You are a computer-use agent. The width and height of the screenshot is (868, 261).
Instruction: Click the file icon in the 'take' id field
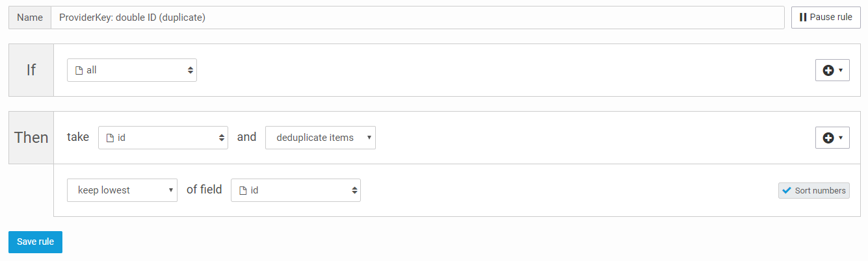[111, 138]
